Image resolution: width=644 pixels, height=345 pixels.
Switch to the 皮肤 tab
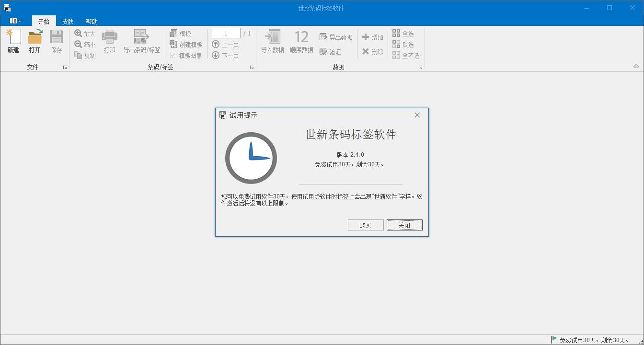[x=68, y=21]
